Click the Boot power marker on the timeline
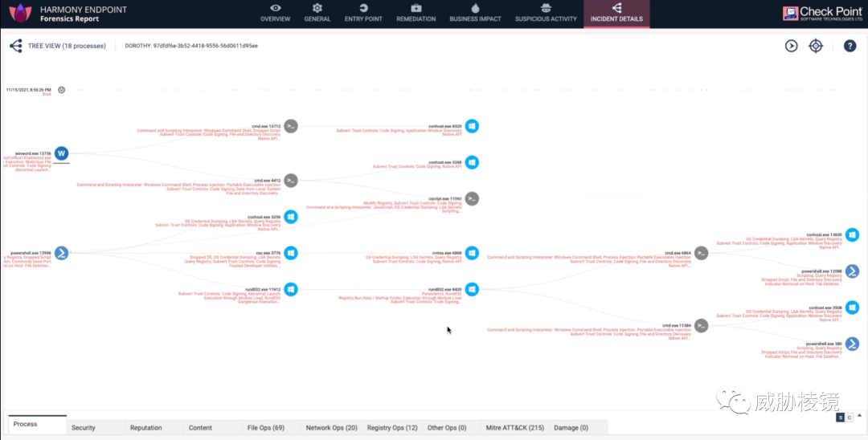Viewport: 868px width, 440px height. [x=61, y=90]
